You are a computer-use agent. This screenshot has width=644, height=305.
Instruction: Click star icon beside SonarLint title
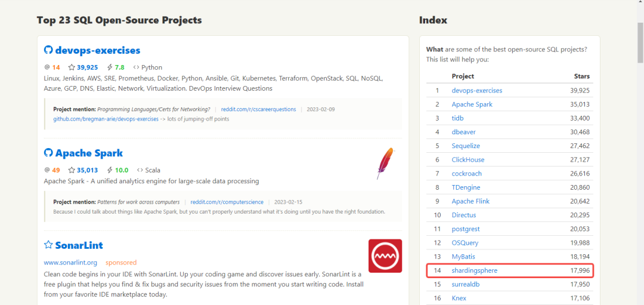click(x=48, y=245)
